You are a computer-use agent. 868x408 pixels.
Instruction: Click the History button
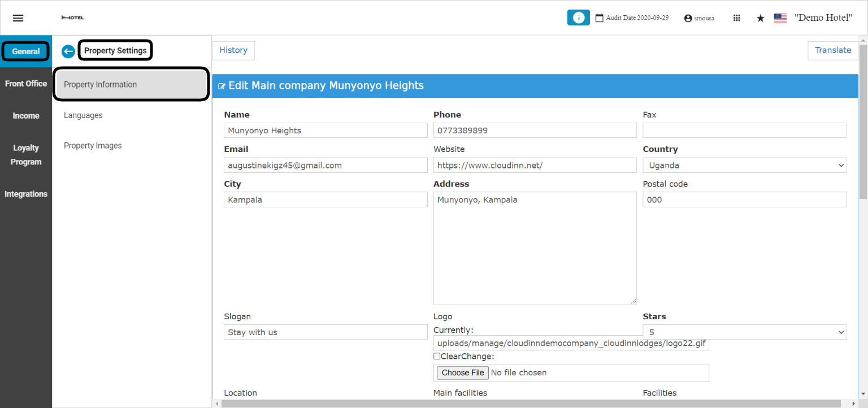coord(233,50)
